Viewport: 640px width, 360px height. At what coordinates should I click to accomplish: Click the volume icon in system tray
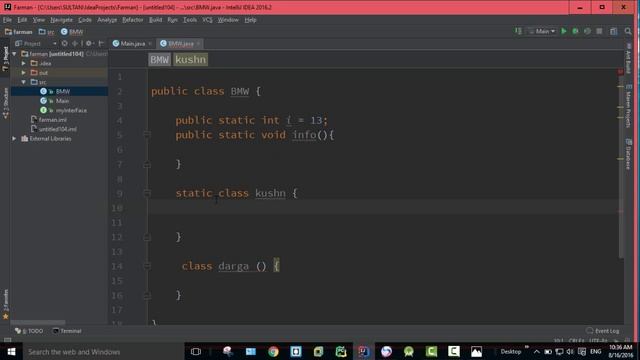[x=570, y=351]
